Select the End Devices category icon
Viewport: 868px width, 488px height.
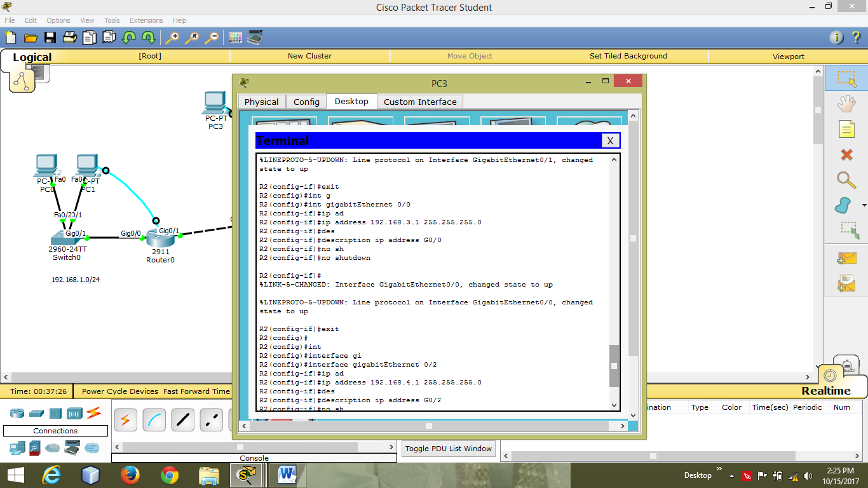click(17, 448)
